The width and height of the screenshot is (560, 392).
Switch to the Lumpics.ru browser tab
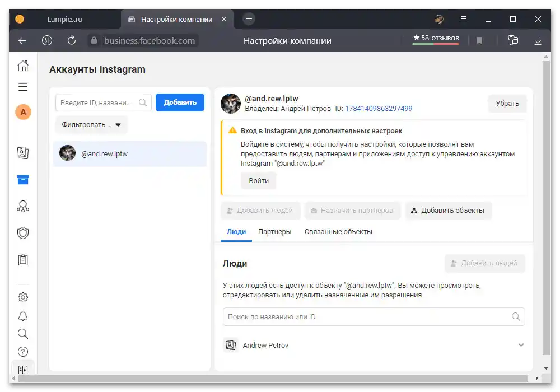click(x=64, y=19)
